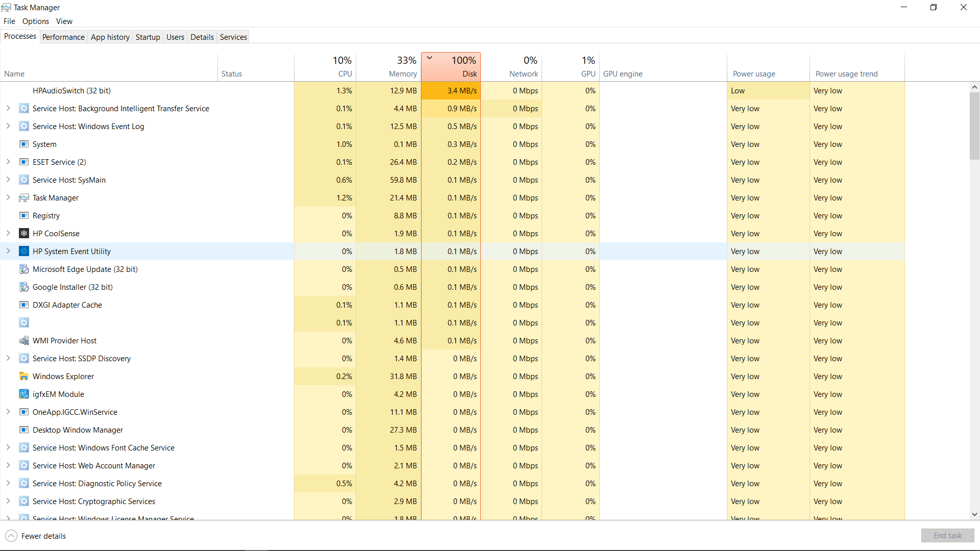
Task: Expand Service Host: SysMain
Action: [8, 180]
